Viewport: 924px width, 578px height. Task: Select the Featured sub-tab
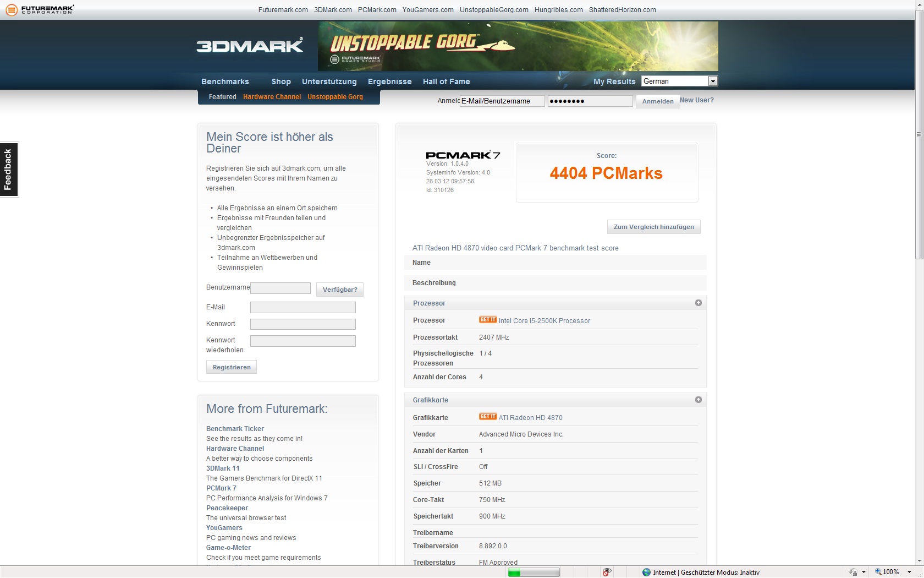click(222, 97)
